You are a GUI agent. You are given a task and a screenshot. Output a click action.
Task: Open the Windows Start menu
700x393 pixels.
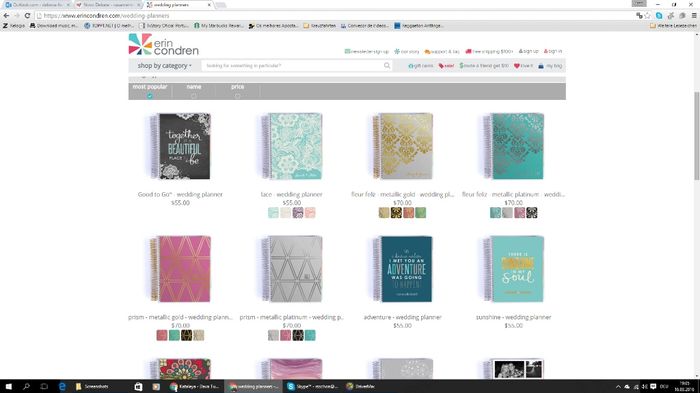pos(8,386)
